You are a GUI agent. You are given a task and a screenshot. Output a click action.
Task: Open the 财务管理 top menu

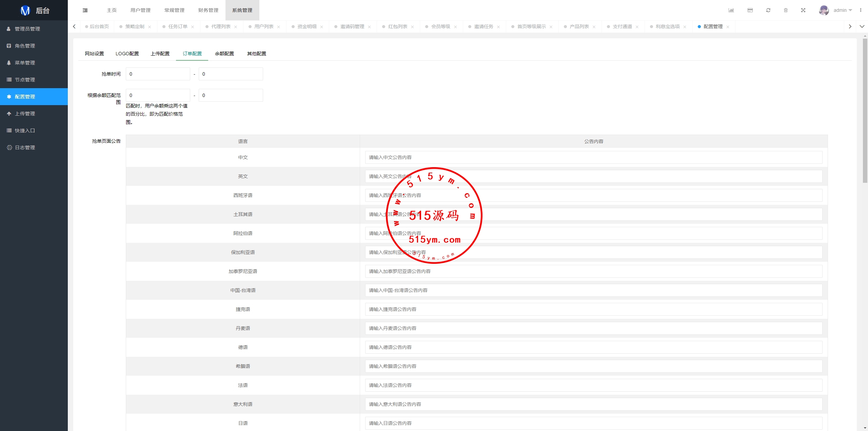tap(208, 10)
